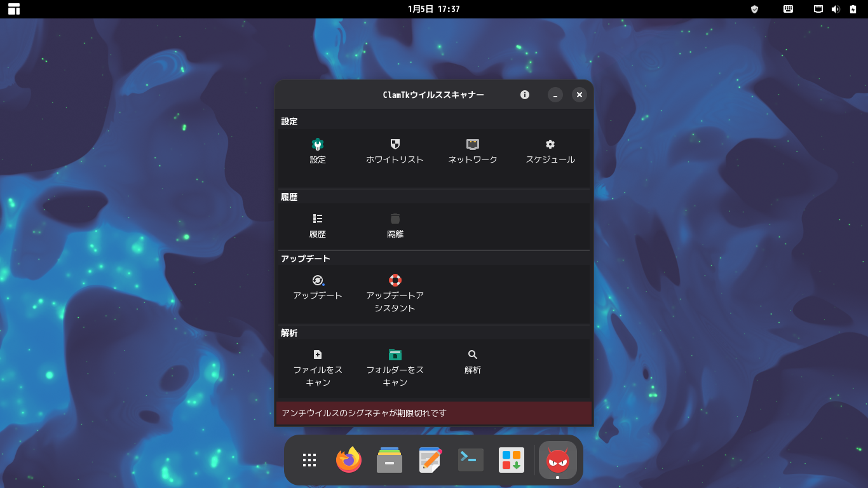868x488 pixels.
Task: Show all applications from the dock grid
Action: (309, 460)
